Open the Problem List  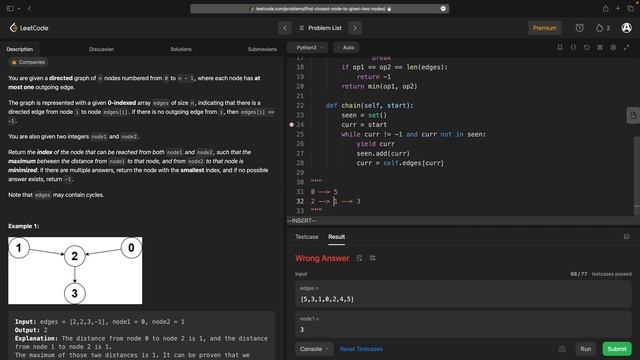coord(320,28)
